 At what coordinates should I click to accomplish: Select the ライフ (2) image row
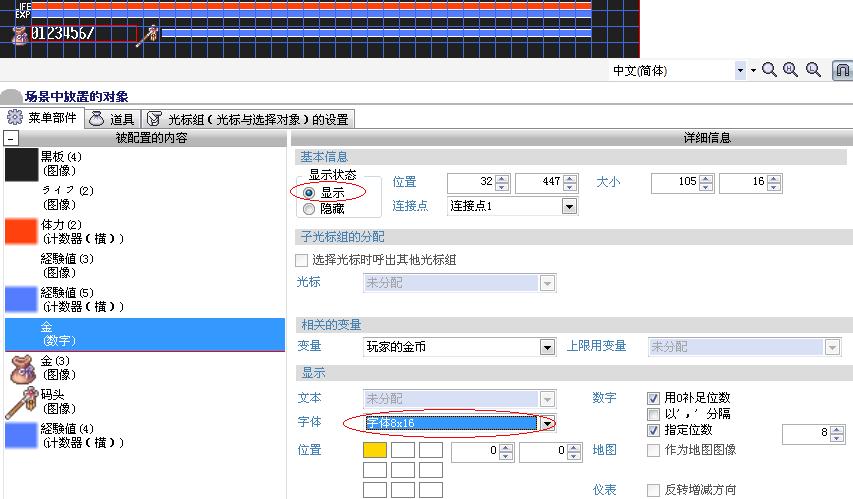pyautogui.click(x=145, y=198)
